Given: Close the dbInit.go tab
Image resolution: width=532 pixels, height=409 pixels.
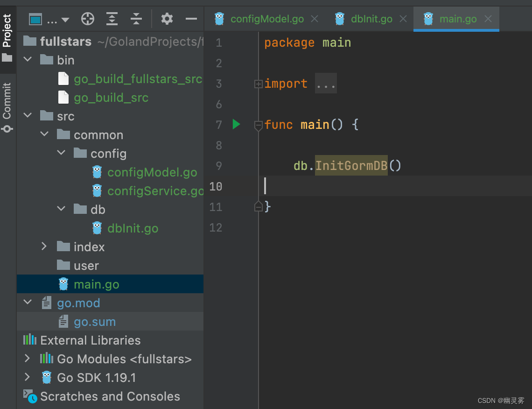Looking at the screenshot, I should pos(403,19).
